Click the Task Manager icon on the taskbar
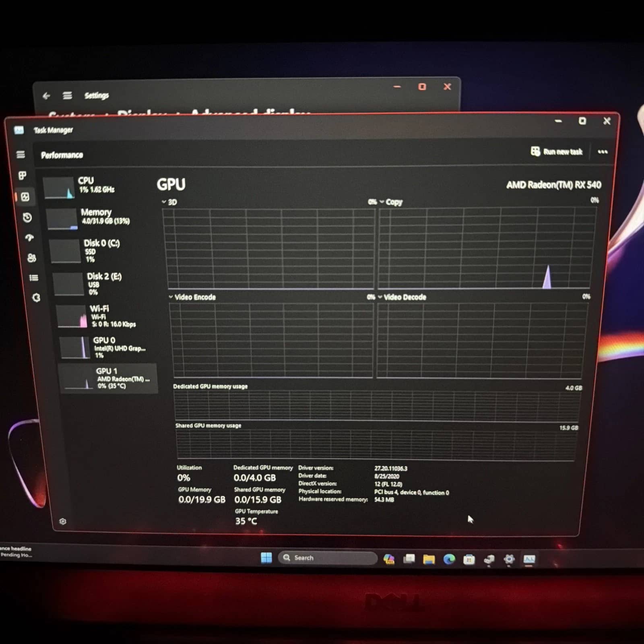The height and width of the screenshot is (644, 644). tap(529, 559)
